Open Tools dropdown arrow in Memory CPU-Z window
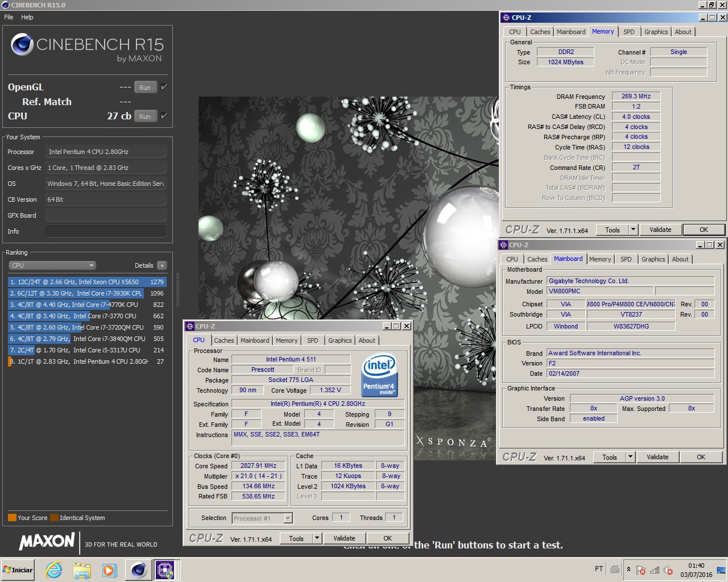Viewport: 728px width, 582px height. (634, 230)
